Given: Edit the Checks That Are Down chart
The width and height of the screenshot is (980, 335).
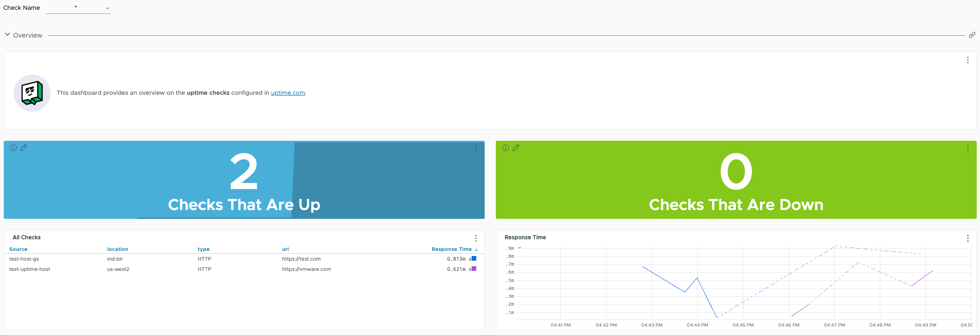Looking at the screenshot, I should pos(516,148).
